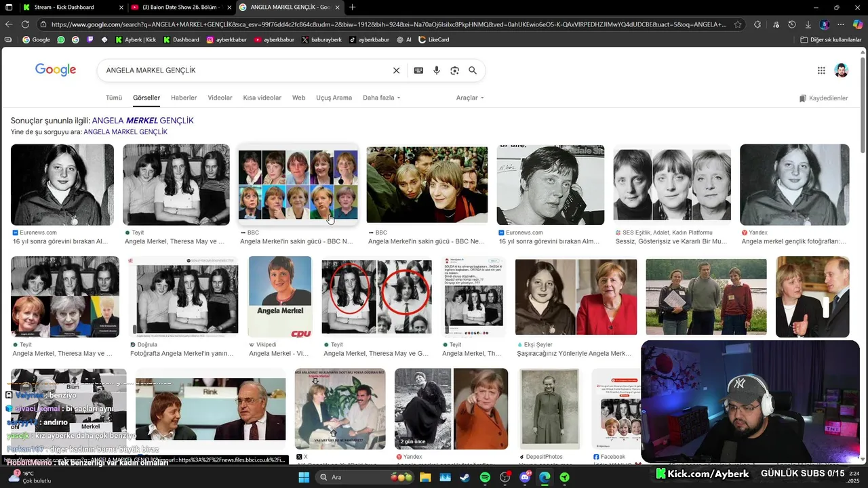Open the Angela Merkel CDU poster thumbnail
The image size is (868, 488).
280,297
